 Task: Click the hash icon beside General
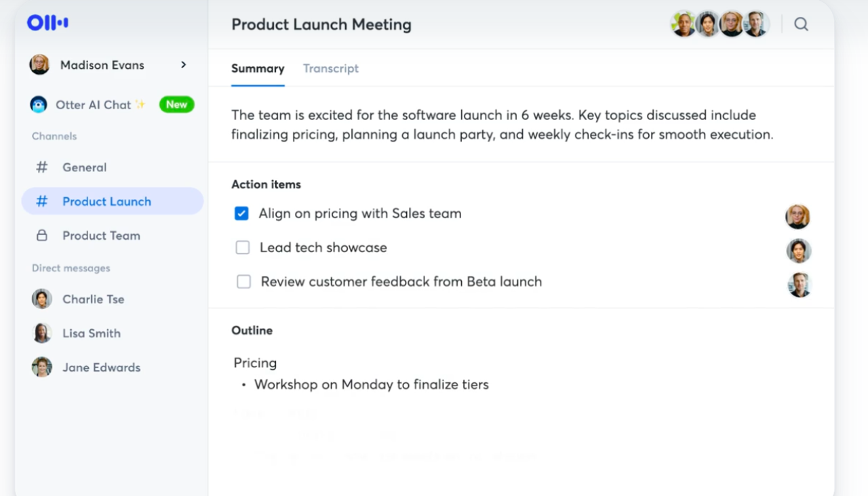(x=42, y=167)
